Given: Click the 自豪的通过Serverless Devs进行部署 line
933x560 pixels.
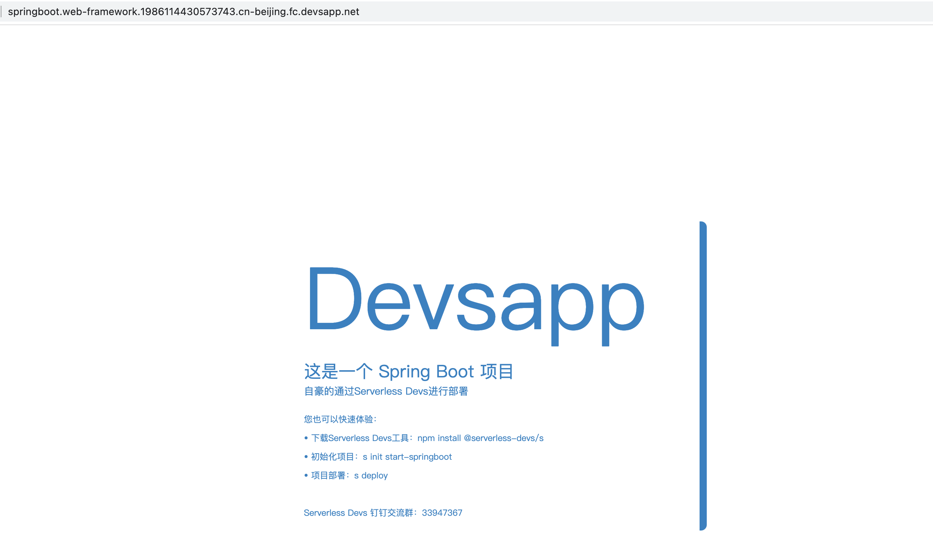Looking at the screenshot, I should click(386, 391).
